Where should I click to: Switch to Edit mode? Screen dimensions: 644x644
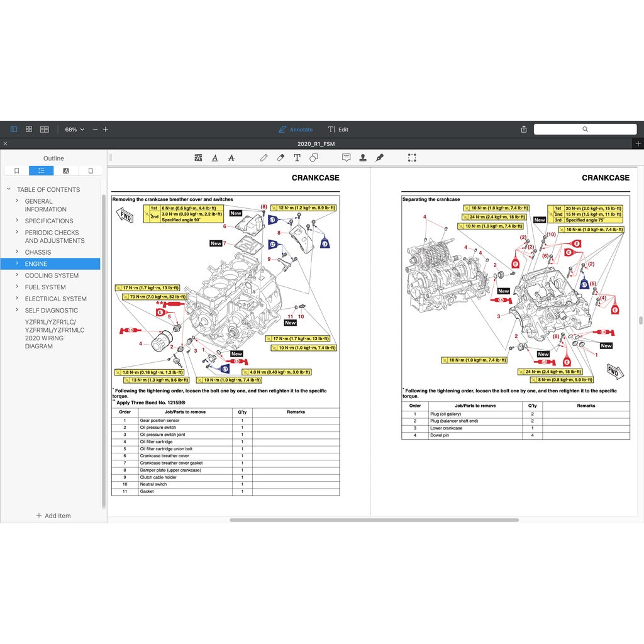pyautogui.click(x=338, y=130)
